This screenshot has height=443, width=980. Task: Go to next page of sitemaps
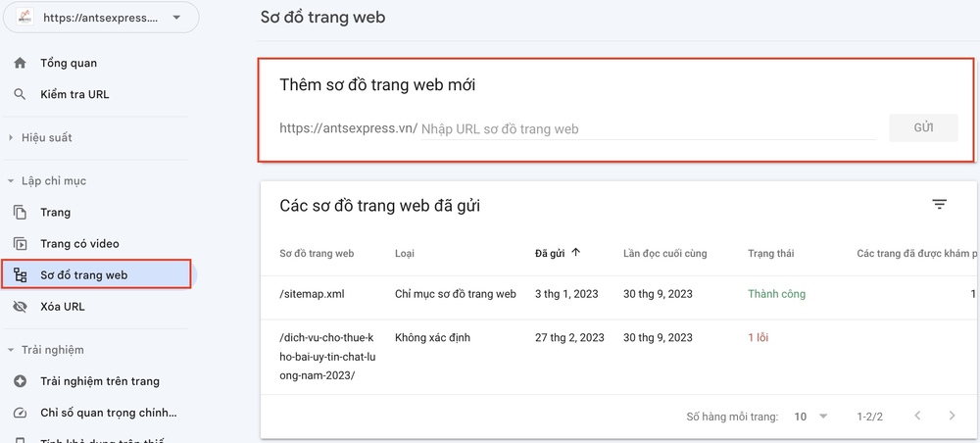[x=952, y=416]
